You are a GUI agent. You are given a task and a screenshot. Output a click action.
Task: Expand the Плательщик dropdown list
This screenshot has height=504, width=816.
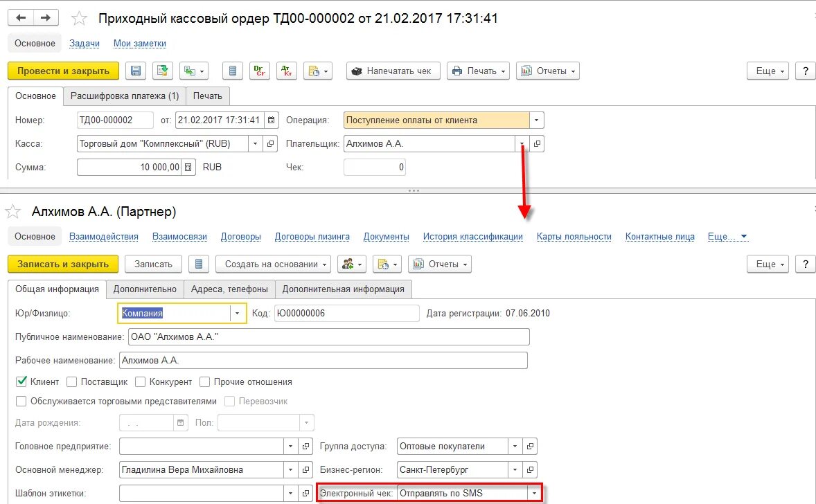[522, 143]
